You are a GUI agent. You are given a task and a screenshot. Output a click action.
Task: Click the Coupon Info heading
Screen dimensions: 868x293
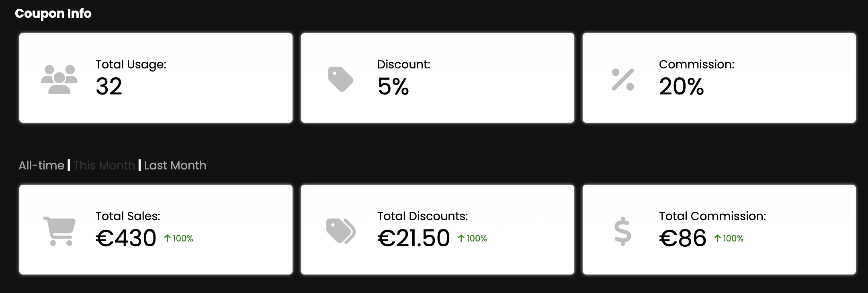(x=53, y=13)
